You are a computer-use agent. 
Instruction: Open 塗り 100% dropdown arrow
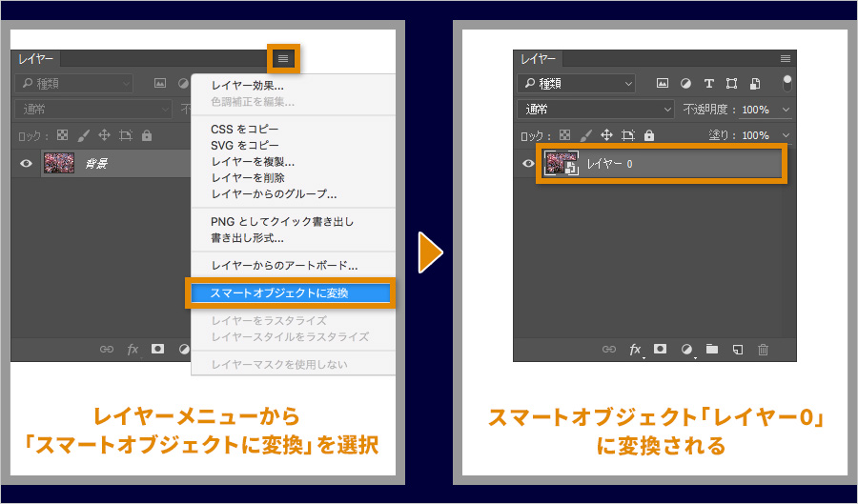coord(786,135)
